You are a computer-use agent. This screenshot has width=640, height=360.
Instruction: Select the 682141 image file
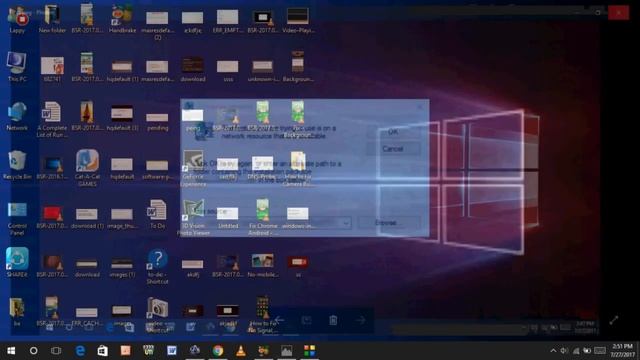[52, 69]
